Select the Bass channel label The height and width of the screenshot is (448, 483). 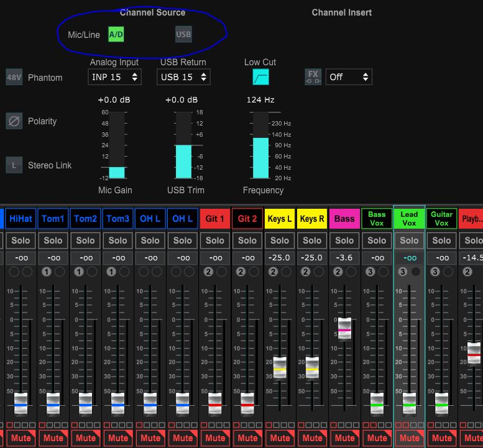coord(344,219)
